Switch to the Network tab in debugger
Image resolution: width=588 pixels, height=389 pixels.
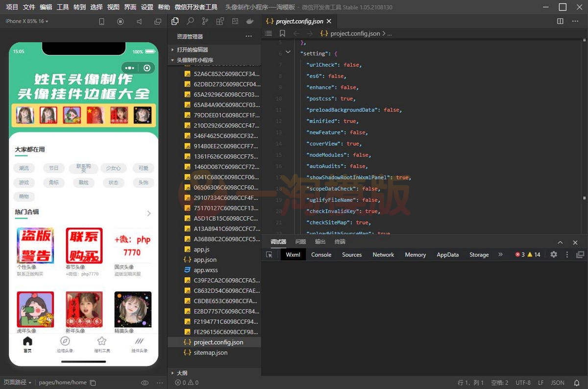click(383, 255)
